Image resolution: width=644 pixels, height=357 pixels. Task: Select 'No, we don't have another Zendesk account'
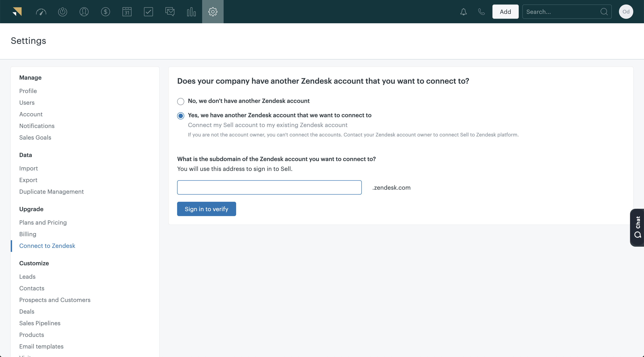click(x=180, y=101)
